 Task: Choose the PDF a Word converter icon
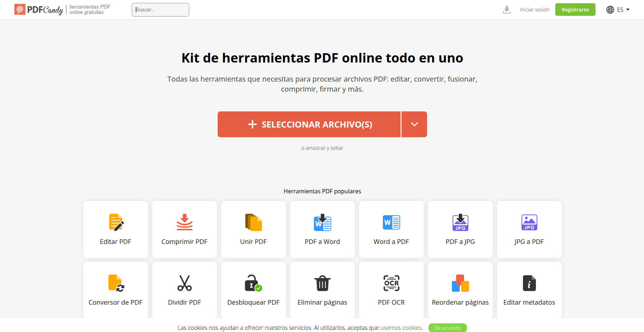pyautogui.click(x=322, y=222)
